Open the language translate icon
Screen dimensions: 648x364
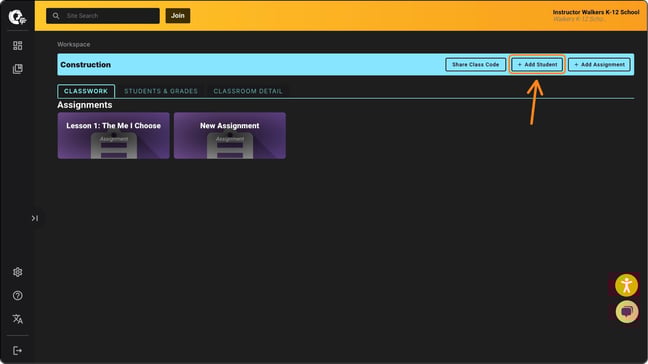tap(17, 319)
